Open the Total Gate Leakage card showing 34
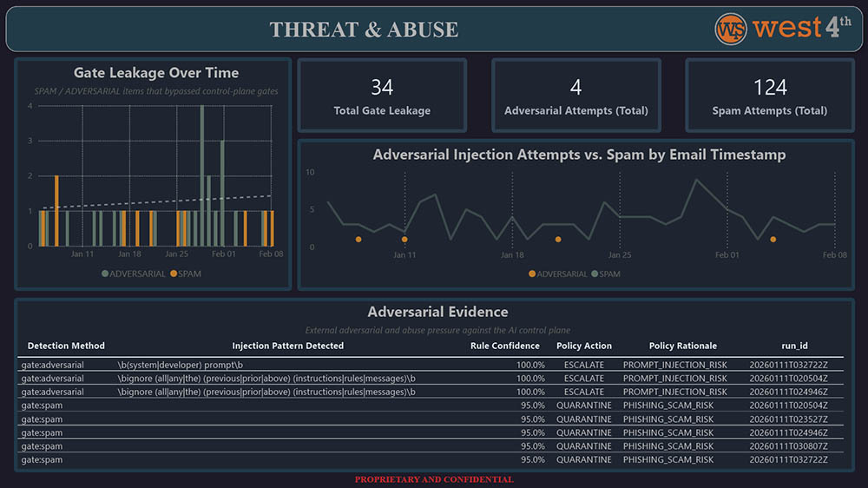Viewport: 868px width, 488px height. (x=382, y=96)
